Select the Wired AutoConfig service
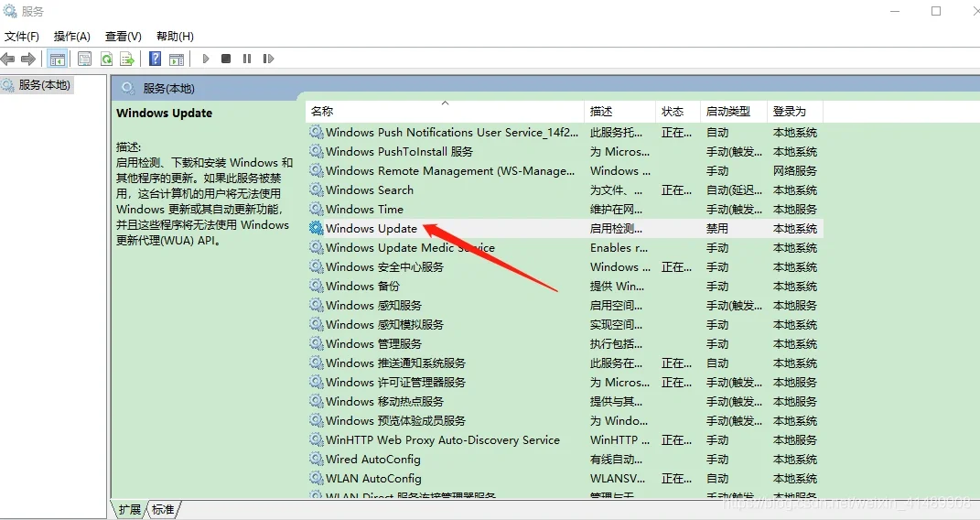 (x=565, y=460)
